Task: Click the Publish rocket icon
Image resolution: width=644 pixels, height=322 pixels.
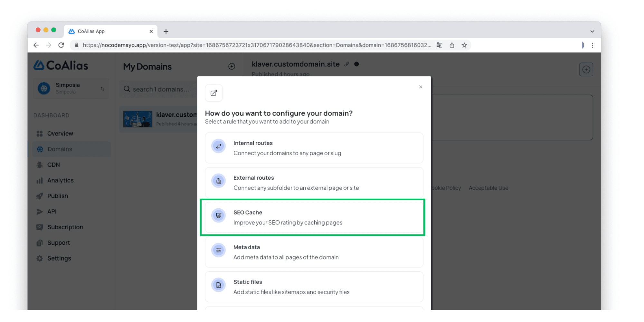Action: (x=40, y=196)
